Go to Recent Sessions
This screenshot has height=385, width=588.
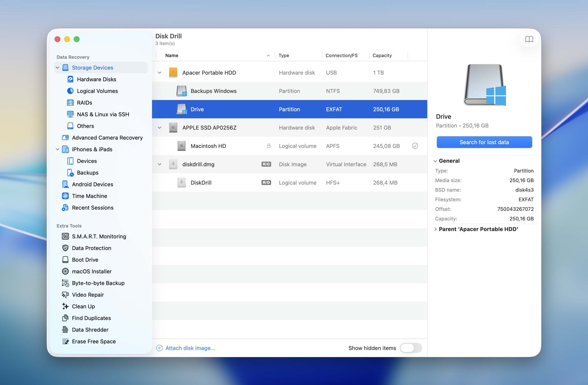coord(93,208)
